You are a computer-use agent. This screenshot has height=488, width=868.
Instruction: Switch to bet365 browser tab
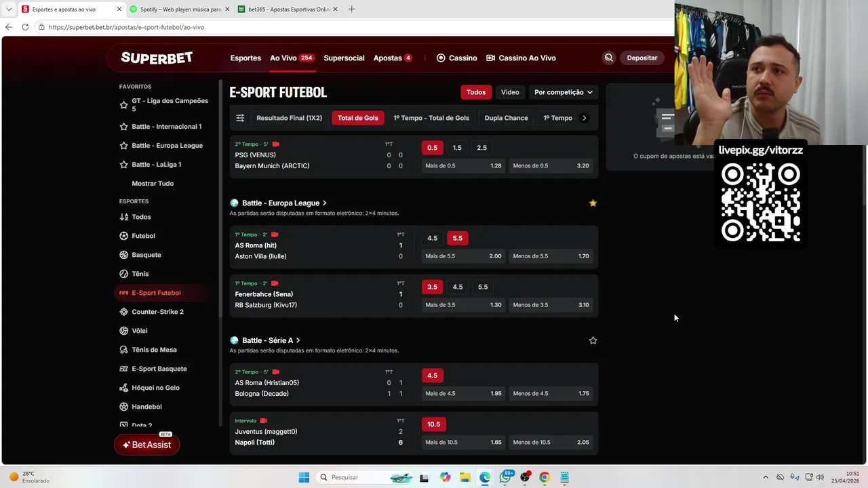pyautogui.click(x=288, y=9)
